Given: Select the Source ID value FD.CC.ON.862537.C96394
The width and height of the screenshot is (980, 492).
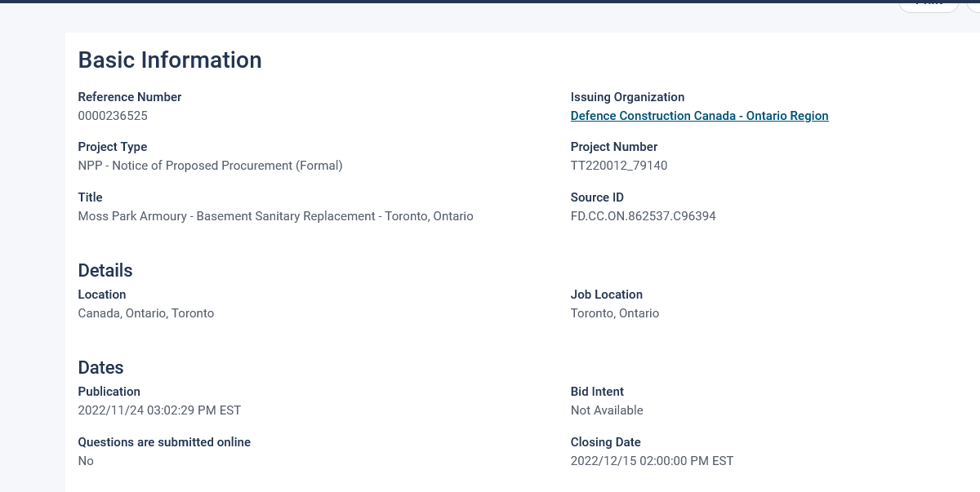Looking at the screenshot, I should [x=644, y=216].
